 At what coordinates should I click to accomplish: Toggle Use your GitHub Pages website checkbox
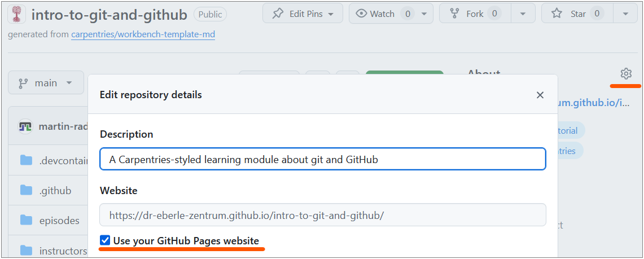pyautogui.click(x=105, y=240)
